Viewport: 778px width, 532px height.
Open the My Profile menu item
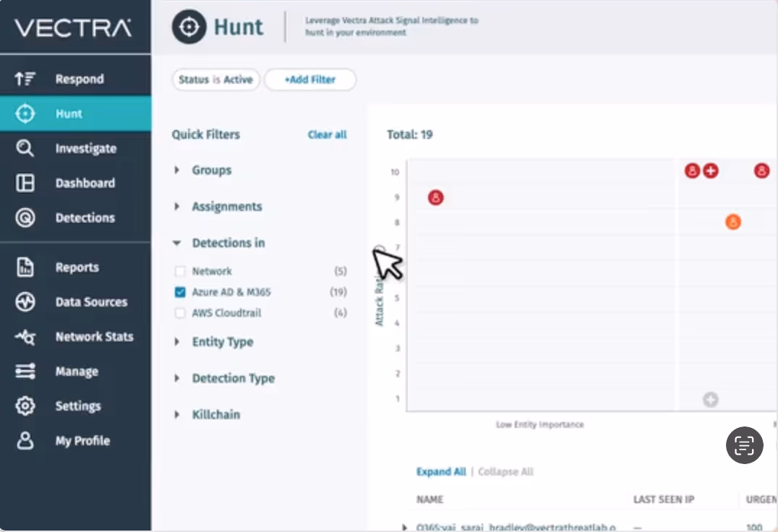point(75,441)
